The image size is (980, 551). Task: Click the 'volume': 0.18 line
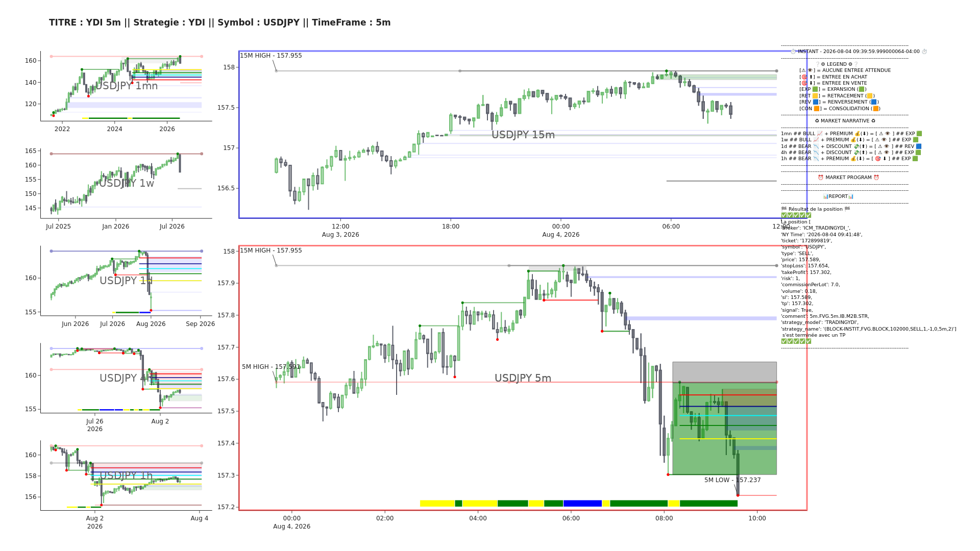[799, 291]
